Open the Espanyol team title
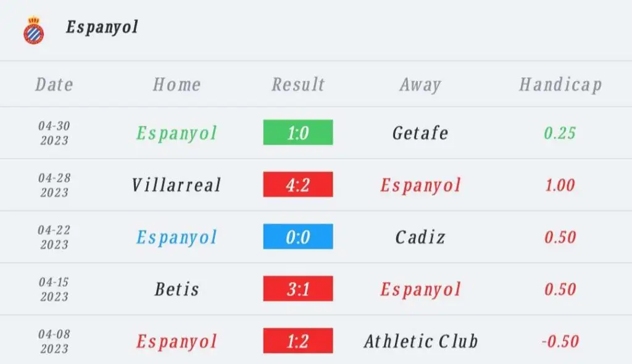Image resolution: width=632 pixels, height=364 pixels. pyautogui.click(x=102, y=27)
